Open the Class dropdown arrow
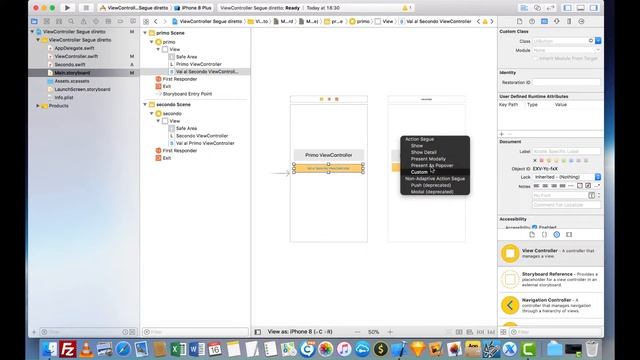640x360 pixels. pyautogui.click(x=598, y=41)
